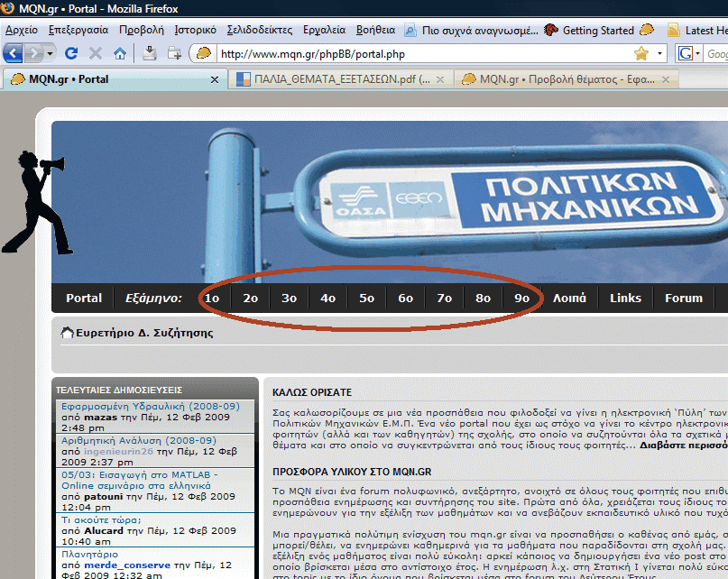Click the downloads toolbar icon
Image resolution: width=728 pixels, height=579 pixels.
[x=151, y=53]
